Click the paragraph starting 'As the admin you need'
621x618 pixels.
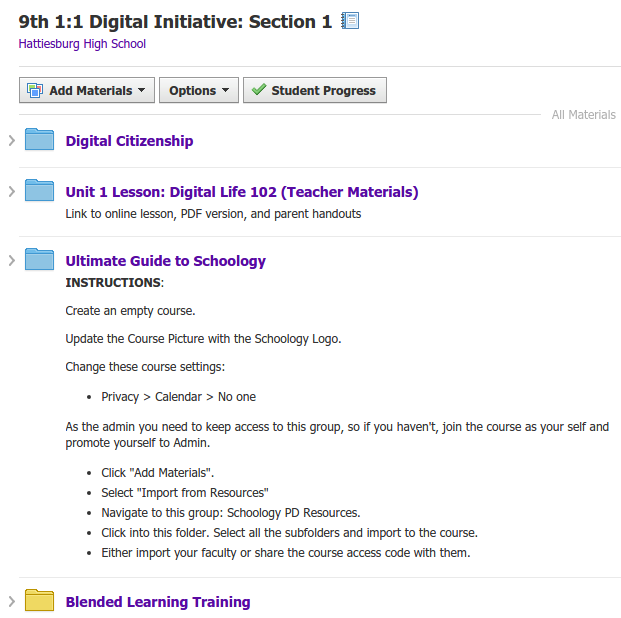point(337,435)
